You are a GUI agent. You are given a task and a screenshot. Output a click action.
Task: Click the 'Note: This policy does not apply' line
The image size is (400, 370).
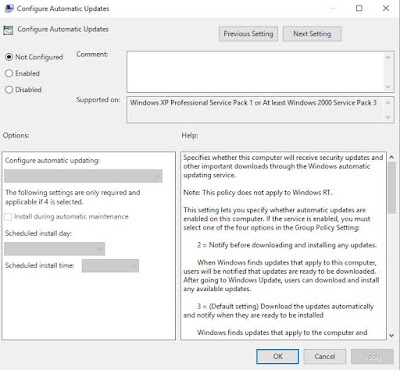coord(257,193)
